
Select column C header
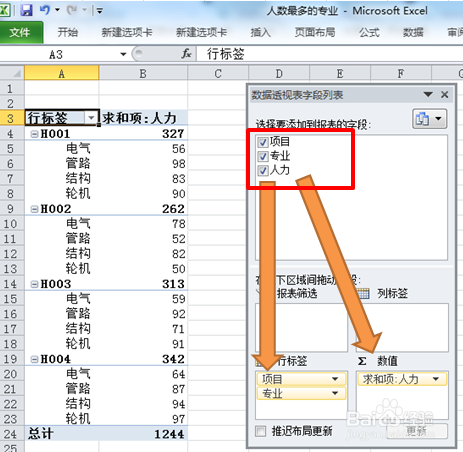coord(218,73)
